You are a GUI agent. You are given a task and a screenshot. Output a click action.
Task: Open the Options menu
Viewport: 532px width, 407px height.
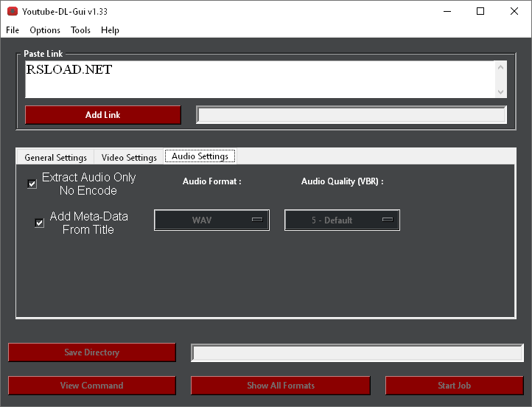pyautogui.click(x=45, y=30)
